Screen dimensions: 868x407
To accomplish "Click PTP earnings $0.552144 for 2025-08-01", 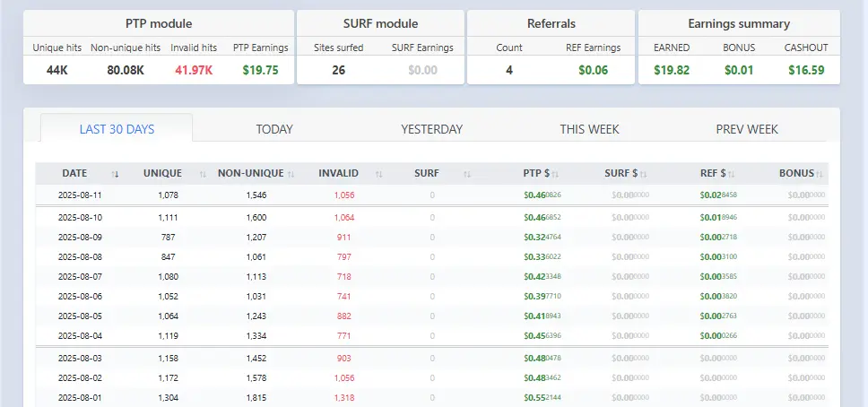I will [542, 397].
